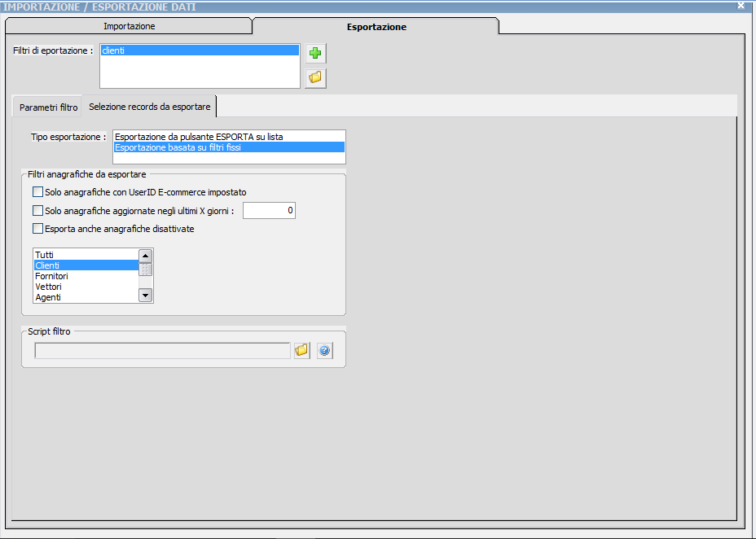This screenshot has height=539, width=756.
Task: Click the Script filtro path field
Action: (162, 351)
